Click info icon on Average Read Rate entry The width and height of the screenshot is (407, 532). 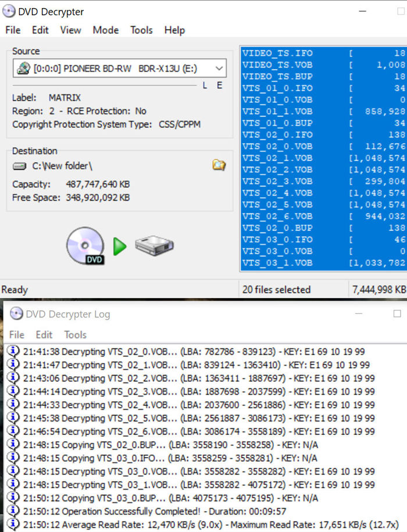[x=13, y=524]
